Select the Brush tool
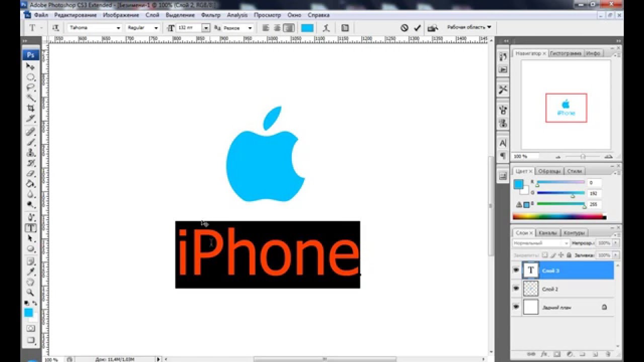 coord(31,142)
